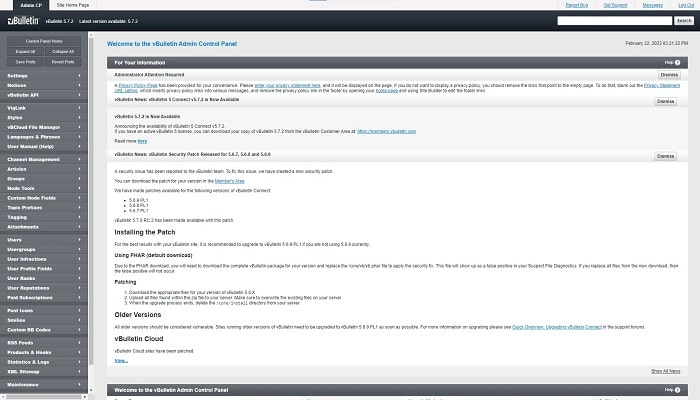
Task: Expand the vBulletin API section
Action: click(44, 95)
